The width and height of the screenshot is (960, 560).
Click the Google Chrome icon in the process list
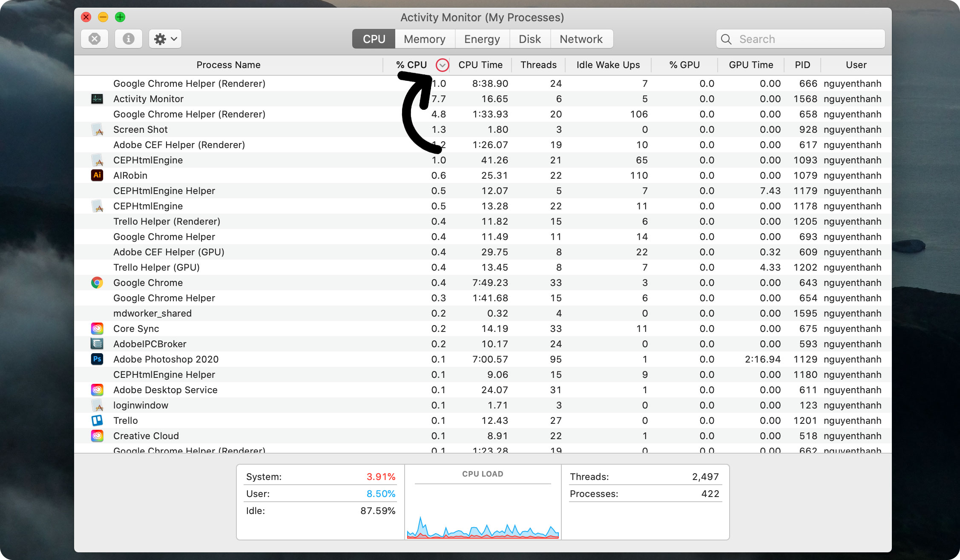pyautogui.click(x=97, y=282)
